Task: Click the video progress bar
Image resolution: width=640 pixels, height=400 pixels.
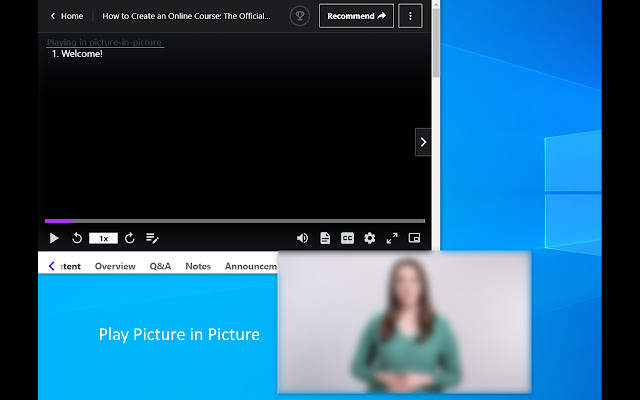Action: 235,221
